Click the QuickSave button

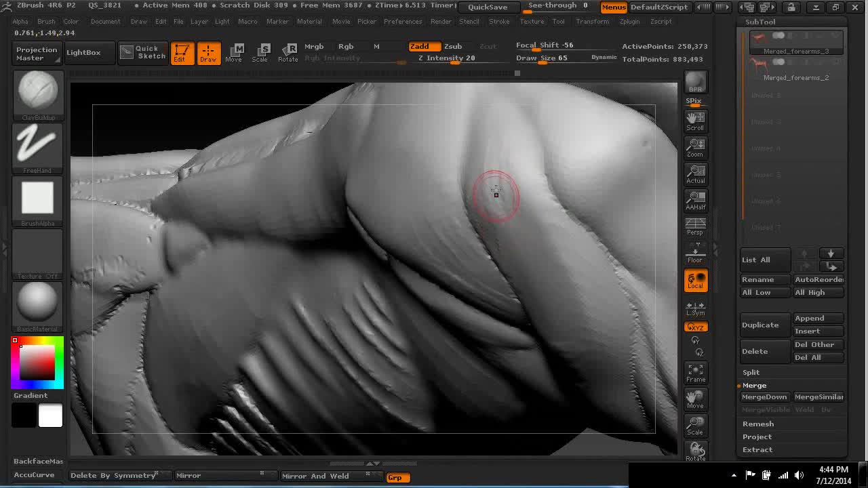(x=488, y=7)
